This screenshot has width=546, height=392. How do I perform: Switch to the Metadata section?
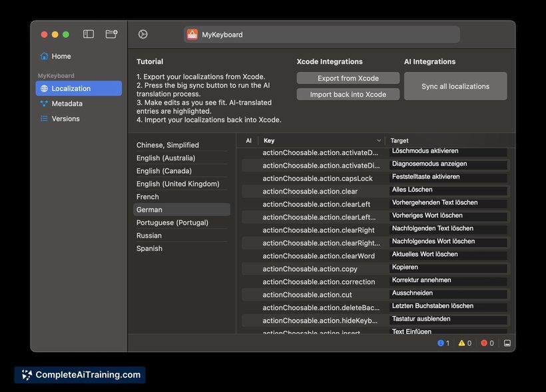coord(67,104)
